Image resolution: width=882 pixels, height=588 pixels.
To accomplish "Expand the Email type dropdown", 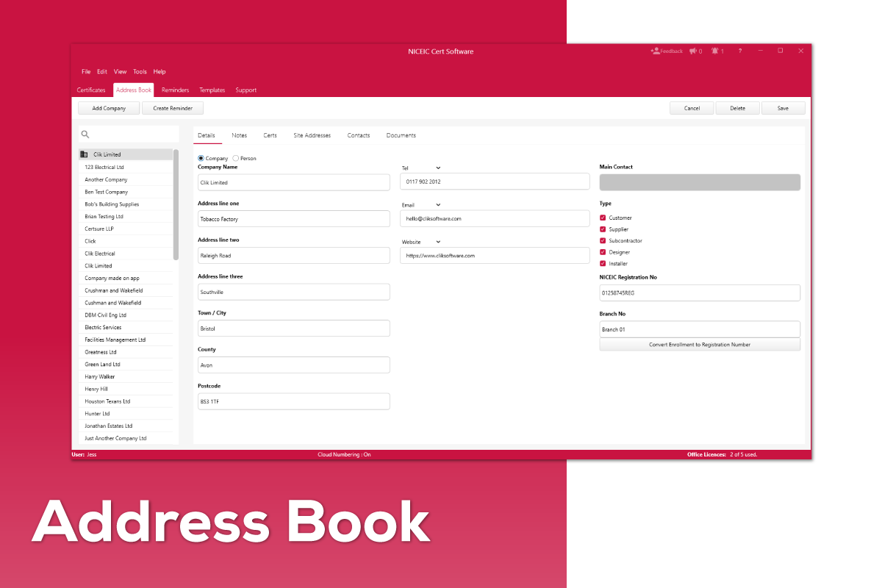I will [x=438, y=205].
